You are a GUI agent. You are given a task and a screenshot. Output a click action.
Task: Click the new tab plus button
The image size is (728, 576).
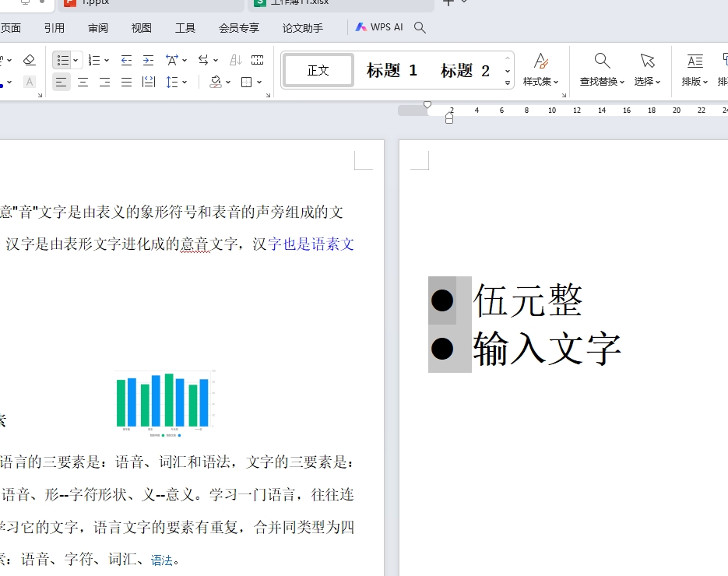point(448,3)
